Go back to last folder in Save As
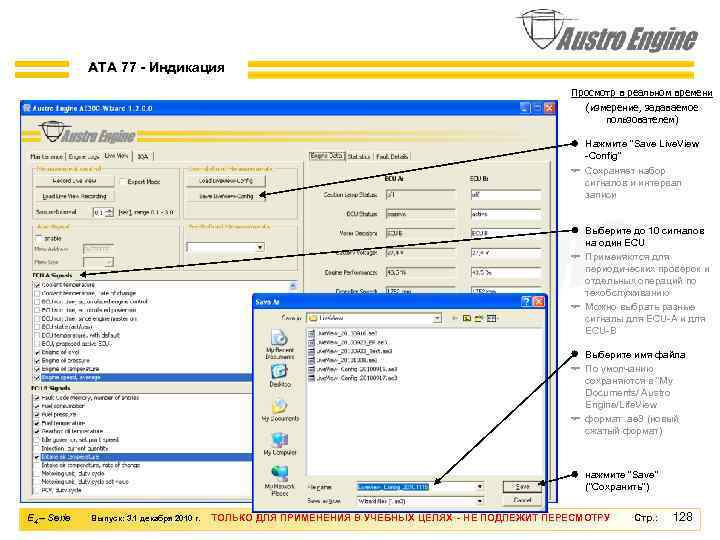 coord(455,318)
